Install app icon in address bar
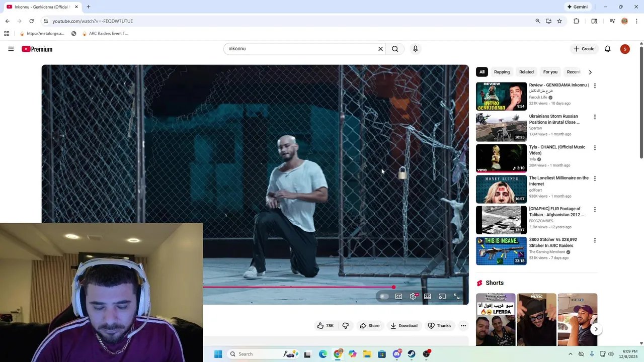 click(548, 21)
